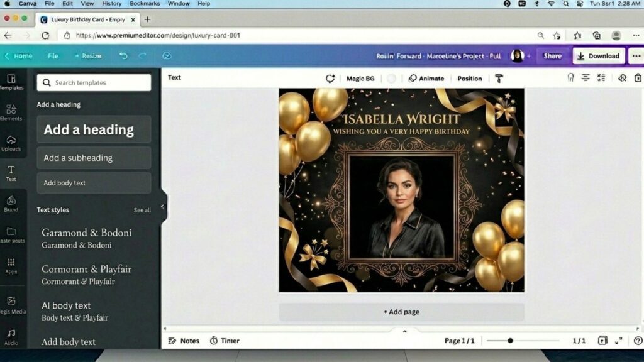Image resolution: width=644 pixels, height=362 pixels.
Task: Click the transparency icon in toolbar
Action: click(623, 77)
